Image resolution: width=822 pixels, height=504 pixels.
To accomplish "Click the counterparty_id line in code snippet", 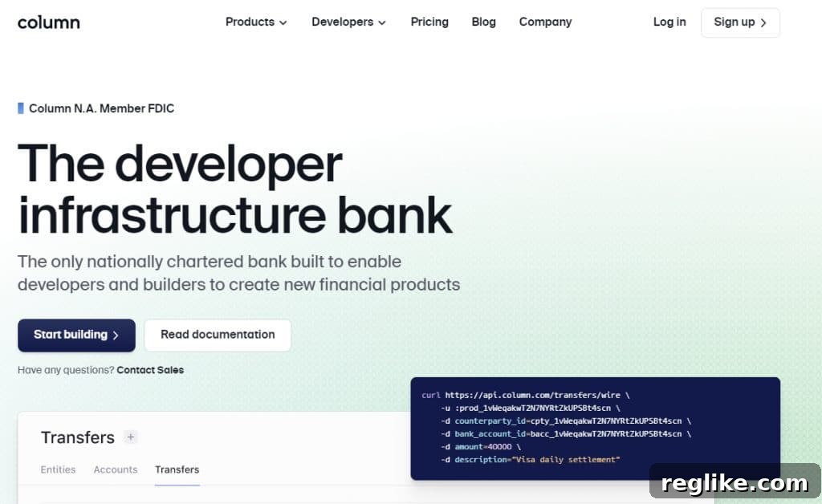I will 566,421.
